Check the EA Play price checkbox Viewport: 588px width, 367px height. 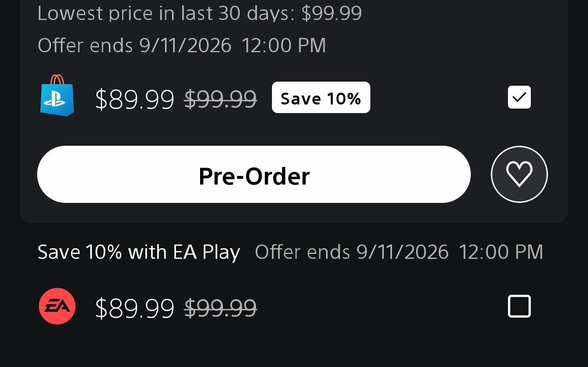click(519, 306)
